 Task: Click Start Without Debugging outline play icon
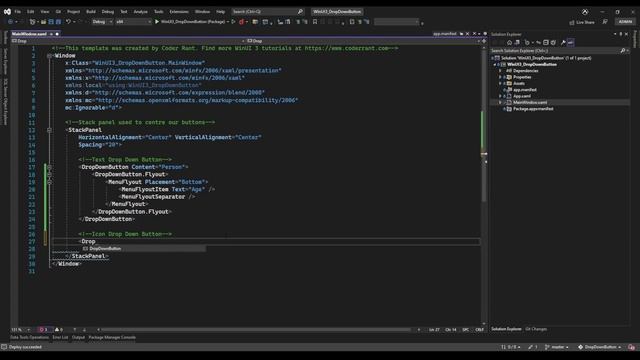233,22
